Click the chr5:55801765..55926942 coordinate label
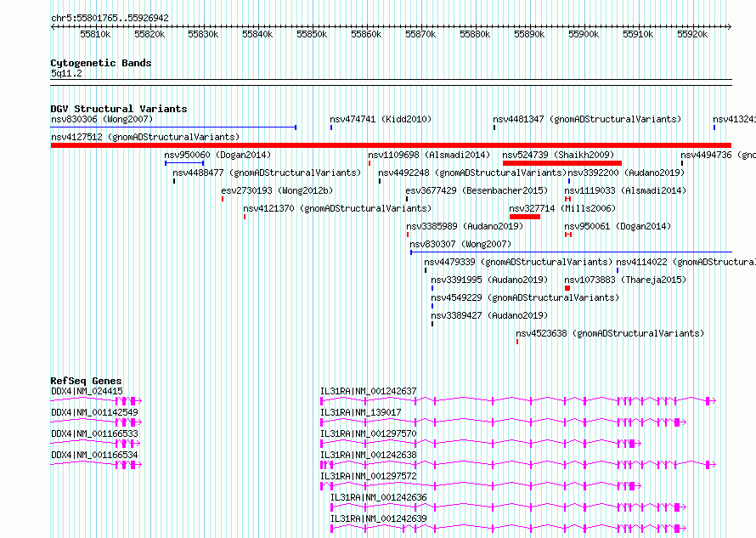The image size is (756, 538). (110, 19)
